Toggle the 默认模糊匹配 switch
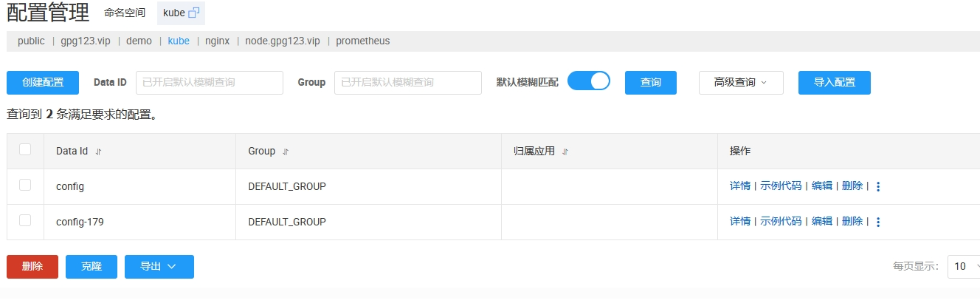Image resolution: width=980 pixels, height=306 pixels. click(x=589, y=81)
